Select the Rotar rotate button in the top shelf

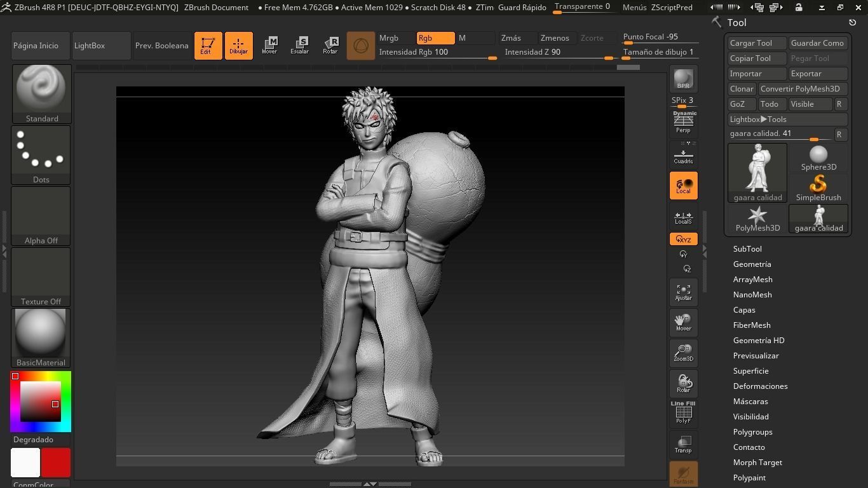pos(330,46)
